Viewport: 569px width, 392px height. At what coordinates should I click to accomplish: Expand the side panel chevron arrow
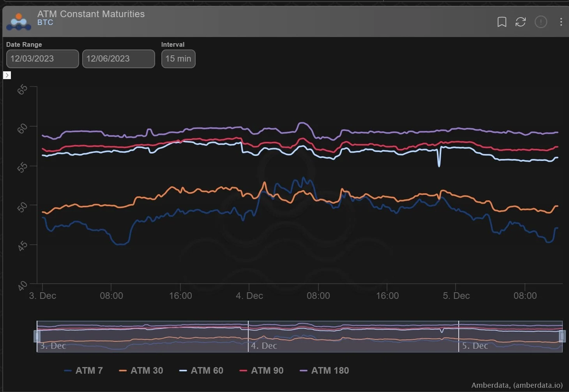tap(7, 75)
